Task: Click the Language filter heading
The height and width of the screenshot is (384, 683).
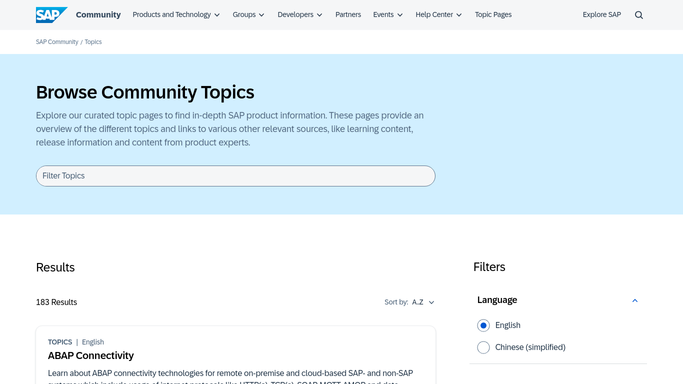Action: point(497,300)
